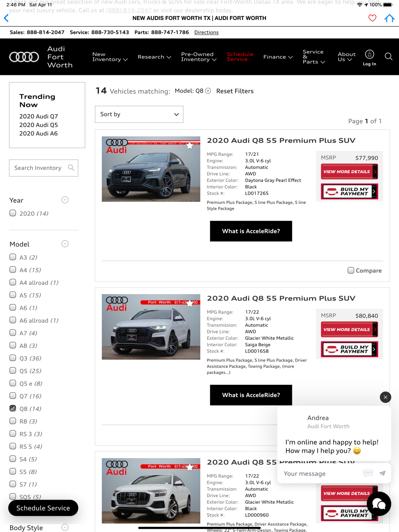Viewport: 399px width, 532px height.
Task: Check the S4 model filter
Action: [x=13, y=459]
